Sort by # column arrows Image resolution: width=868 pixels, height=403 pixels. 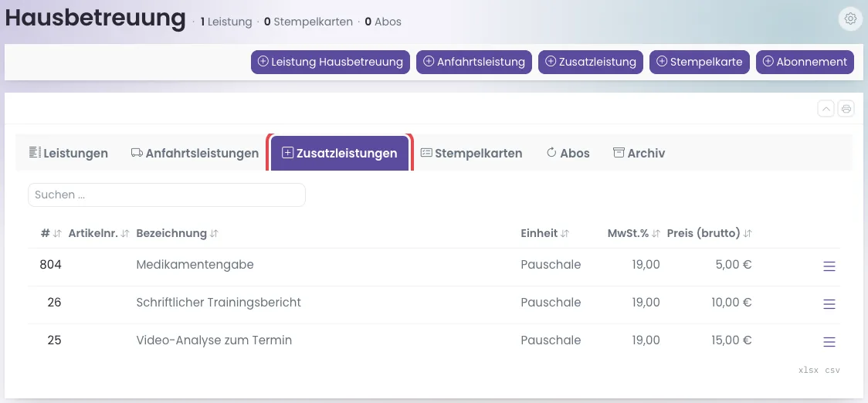tap(57, 234)
